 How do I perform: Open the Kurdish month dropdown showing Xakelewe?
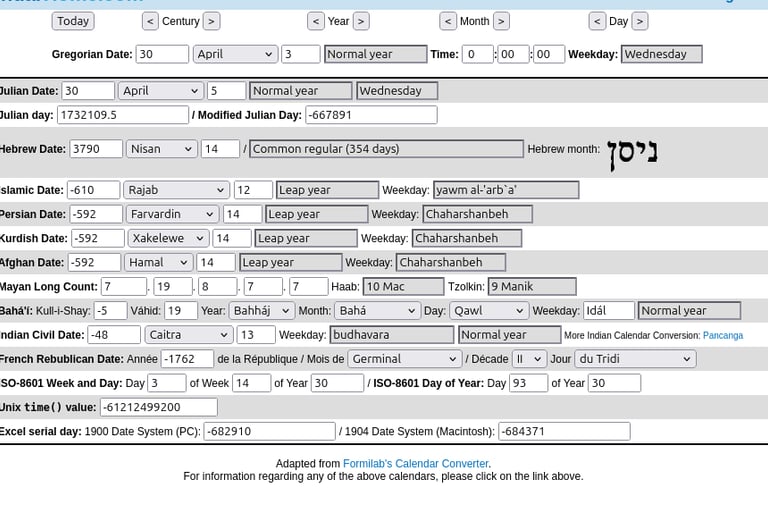point(168,238)
